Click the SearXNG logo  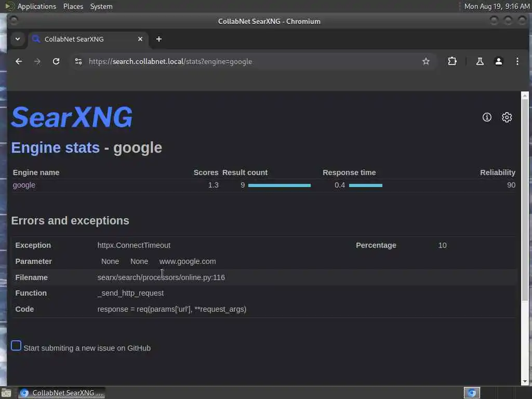pos(72,117)
